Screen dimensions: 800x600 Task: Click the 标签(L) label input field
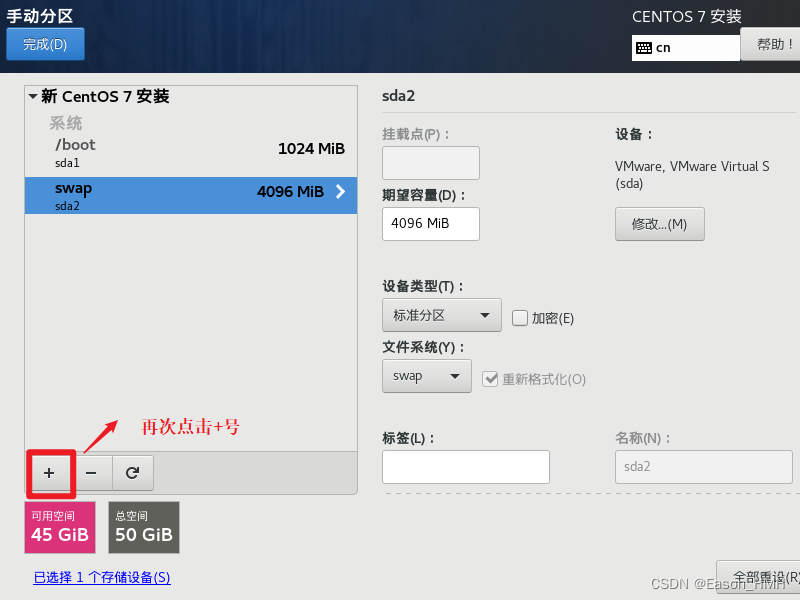pos(466,467)
